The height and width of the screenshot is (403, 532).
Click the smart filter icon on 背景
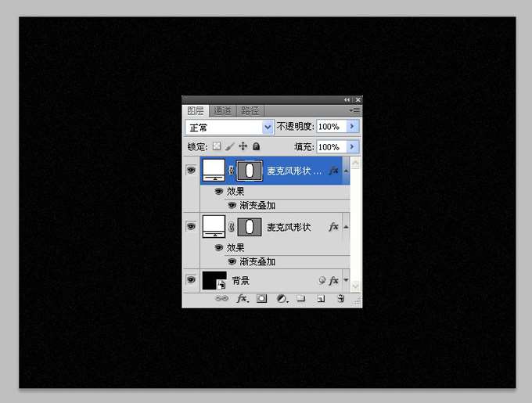point(322,280)
